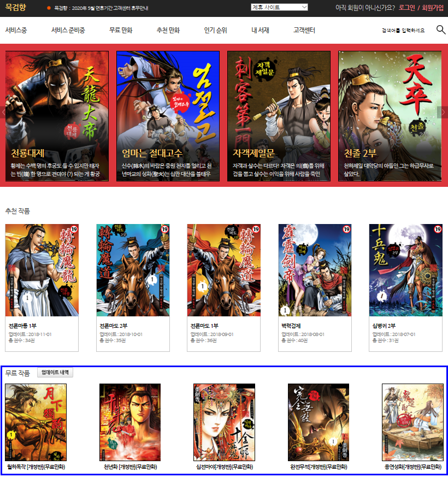This screenshot has width=448, height=477.
Task: Open the 고객센터 휴무안내 notice
Action: tap(101, 8)
